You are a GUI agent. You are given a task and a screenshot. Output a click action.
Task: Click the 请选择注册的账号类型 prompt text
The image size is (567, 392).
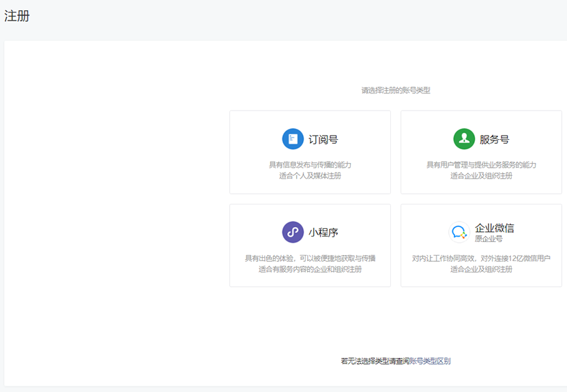pos(396,90)
